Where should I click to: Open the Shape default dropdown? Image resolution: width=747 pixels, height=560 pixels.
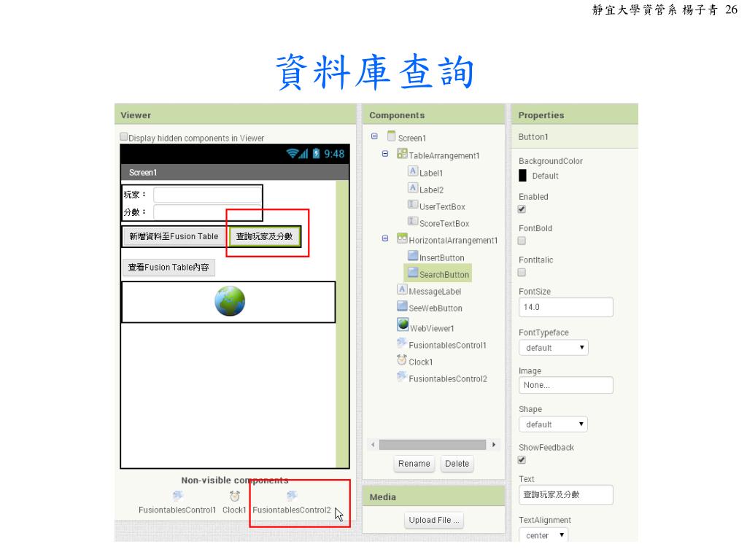[553, 424]
